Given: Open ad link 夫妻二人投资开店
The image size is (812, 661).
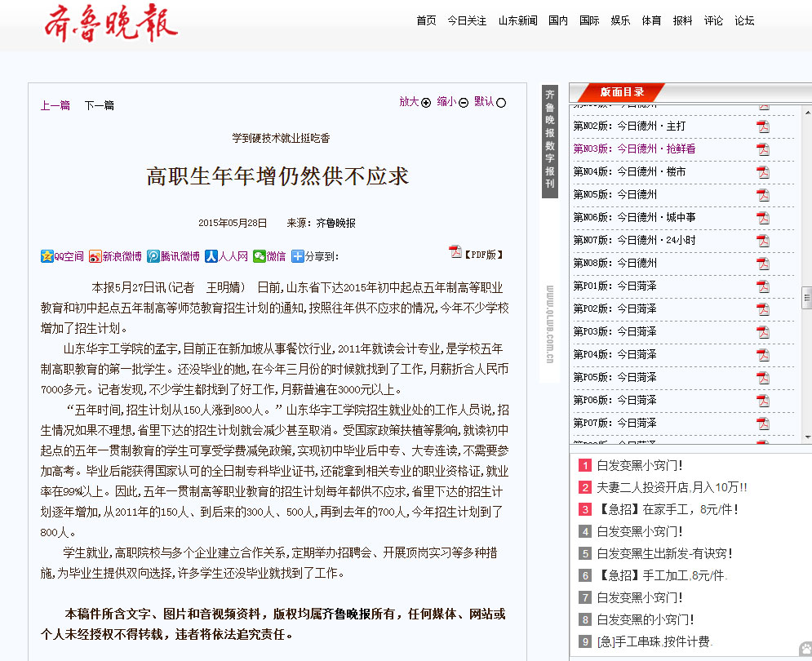Looking at the screenshot, I should pyautogui.click(x=671, y=487).
